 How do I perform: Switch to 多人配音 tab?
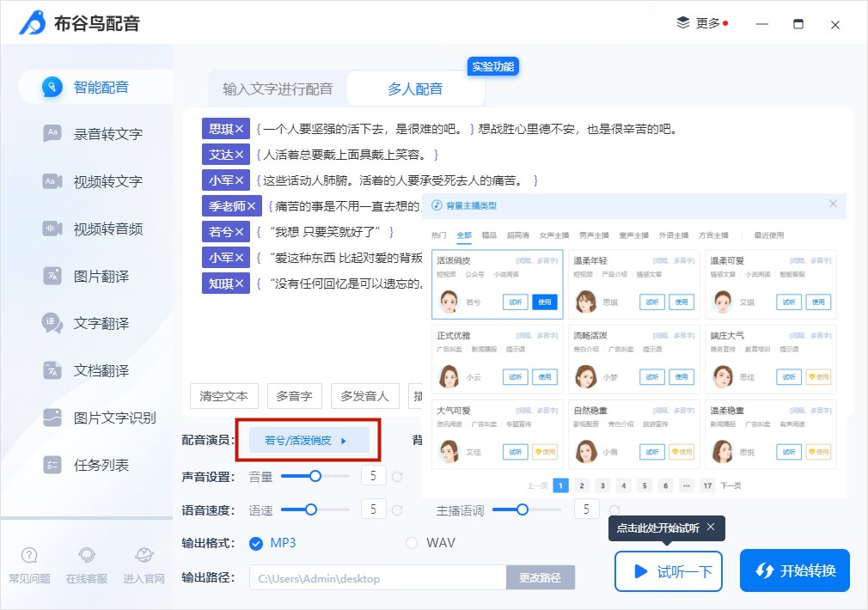(x=416, y=89)
